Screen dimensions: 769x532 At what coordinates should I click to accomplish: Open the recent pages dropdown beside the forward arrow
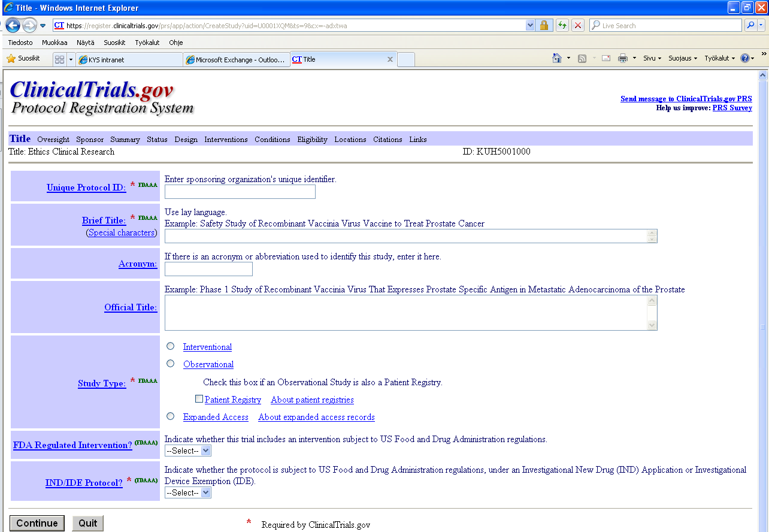[x=43, y=26]
